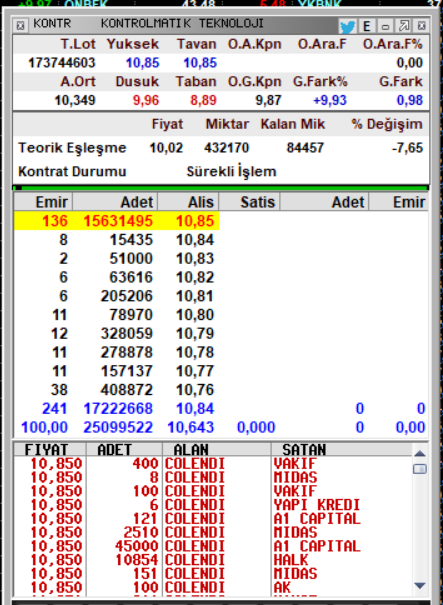This screenshot has width=443, height=605.
Task: Select bid price 10,76
Action: coord(195,389)
